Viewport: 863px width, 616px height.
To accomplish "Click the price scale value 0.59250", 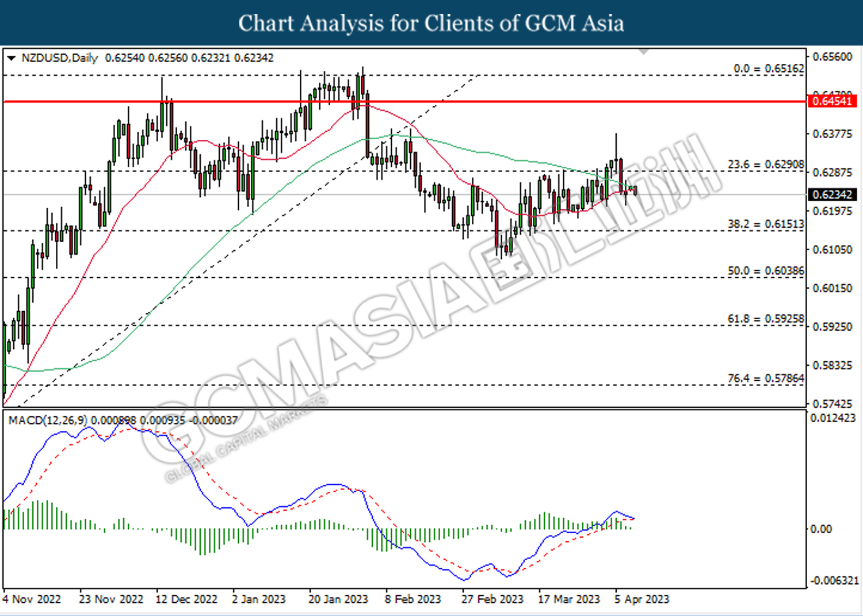I will [833, 327].
